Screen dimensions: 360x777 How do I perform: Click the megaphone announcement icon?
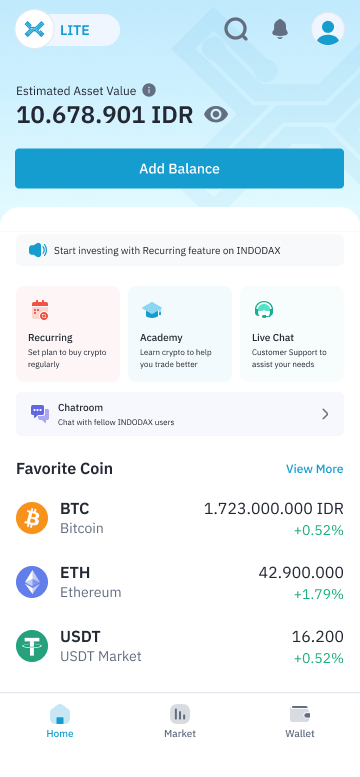tap(38, 250)
